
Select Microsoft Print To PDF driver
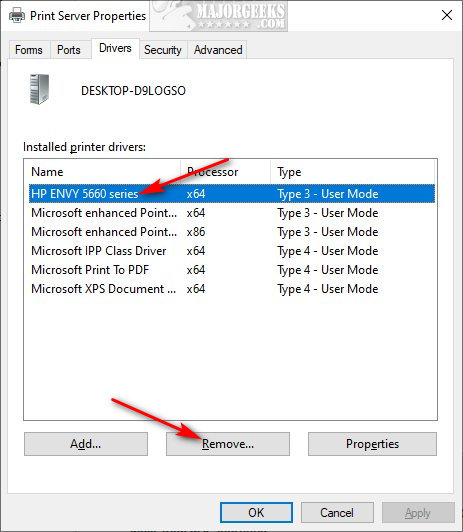[232, 270]
